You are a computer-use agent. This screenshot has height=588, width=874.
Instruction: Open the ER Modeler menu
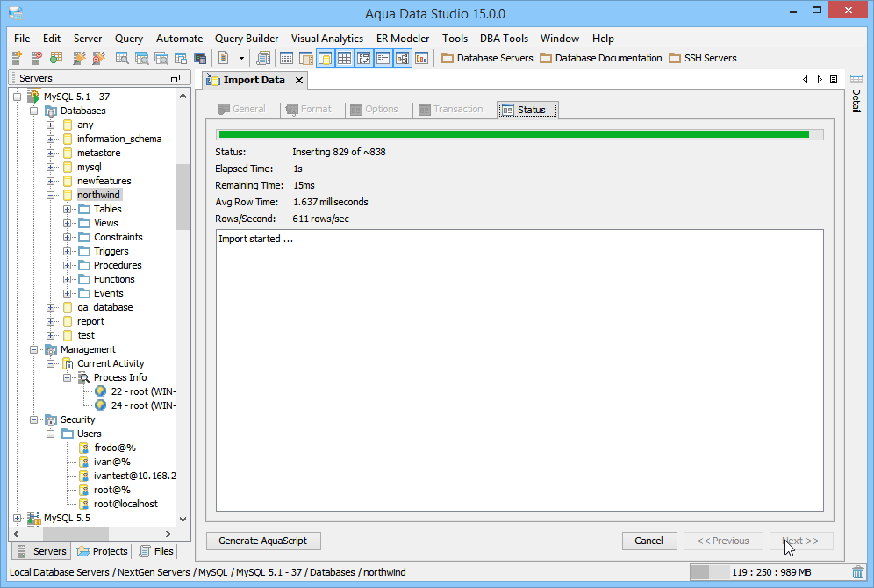403,39
